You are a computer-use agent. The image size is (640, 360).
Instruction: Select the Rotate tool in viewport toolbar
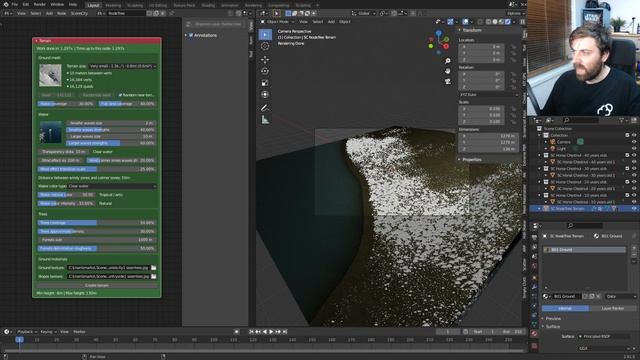265,71
